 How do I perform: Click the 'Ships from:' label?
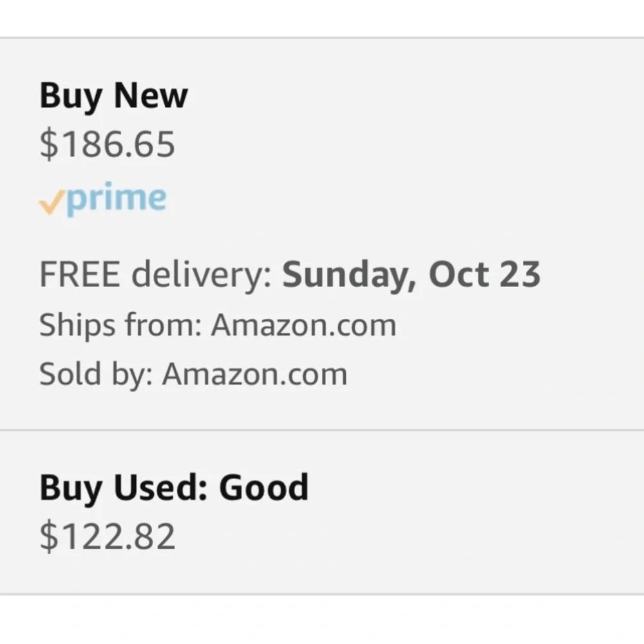point(120,325)
